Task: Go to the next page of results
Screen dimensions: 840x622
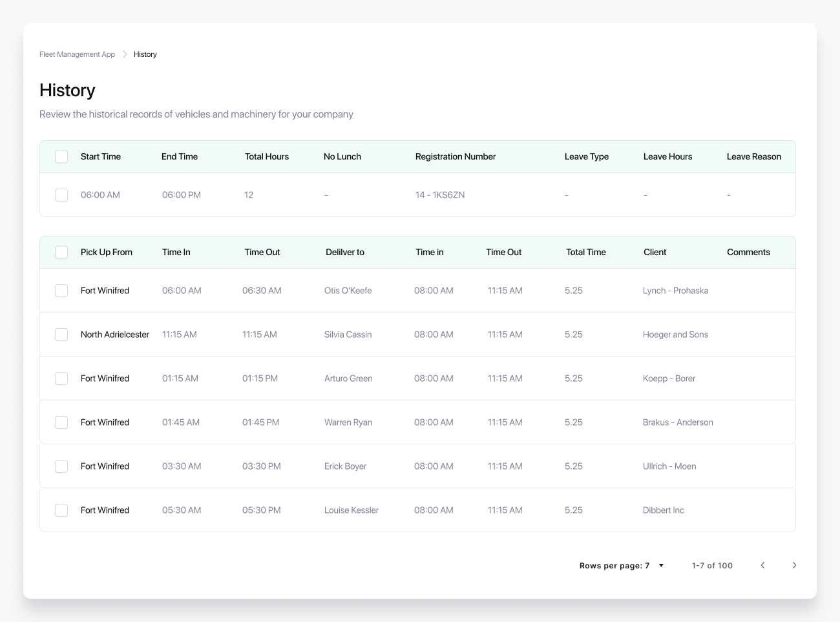Action: click(794, 565)
